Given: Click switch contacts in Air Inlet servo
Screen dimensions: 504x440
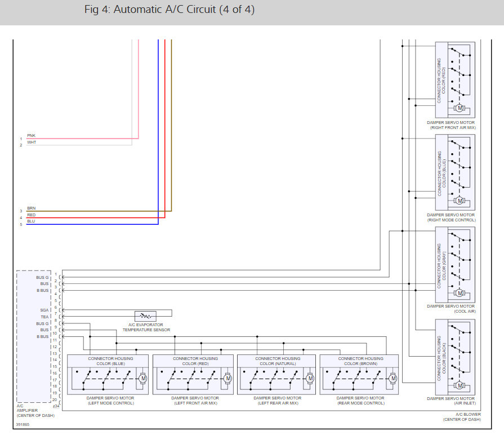Looking at the screenshot, I should 461,352.
